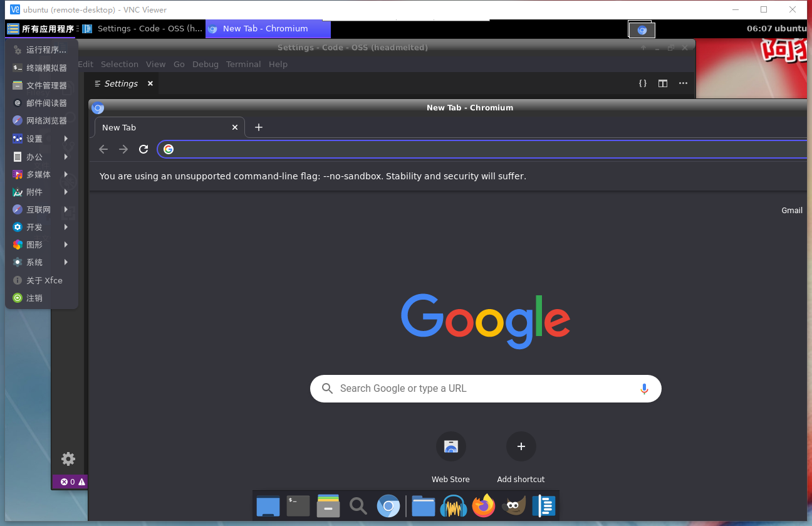
Task: Select the Settings editor tab in Code
Action: (122, 83)
